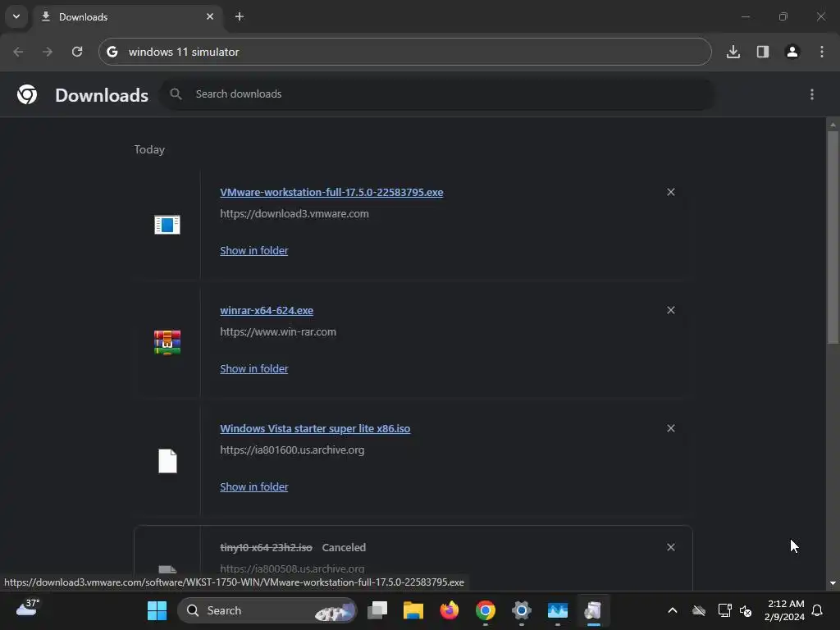Open the notifications bell
Image resolution: width=840 pixels, height=630 pixels.
818,610
